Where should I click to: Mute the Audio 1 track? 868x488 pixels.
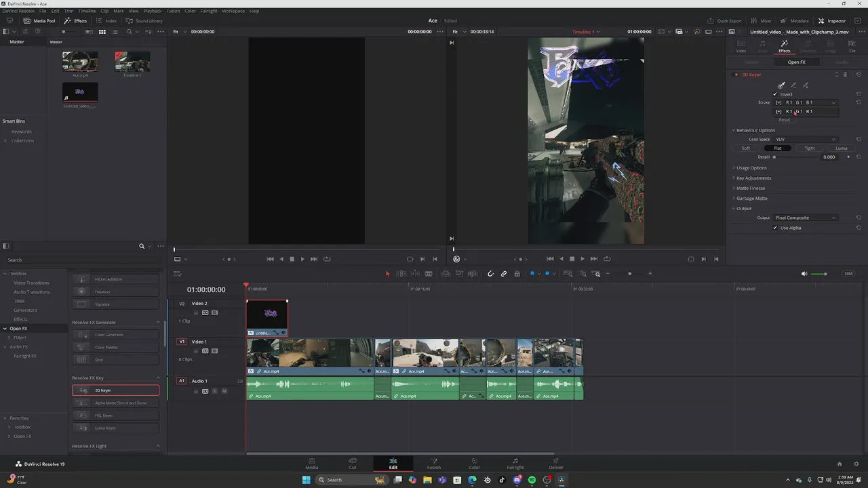(224, 391)
